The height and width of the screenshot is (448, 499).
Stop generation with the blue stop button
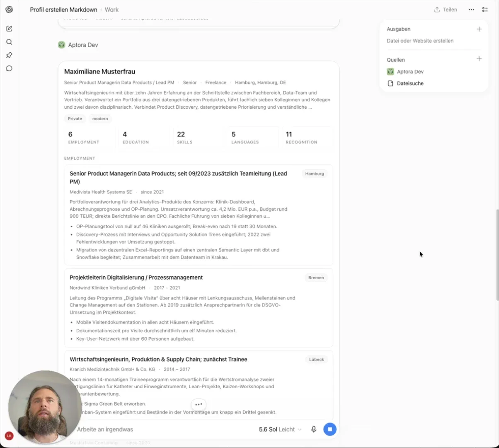pos(330,429)
